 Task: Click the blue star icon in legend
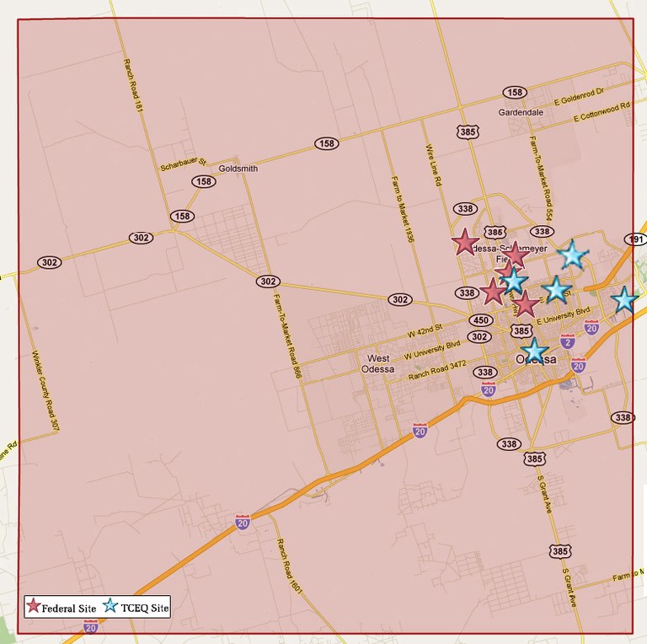110,606
